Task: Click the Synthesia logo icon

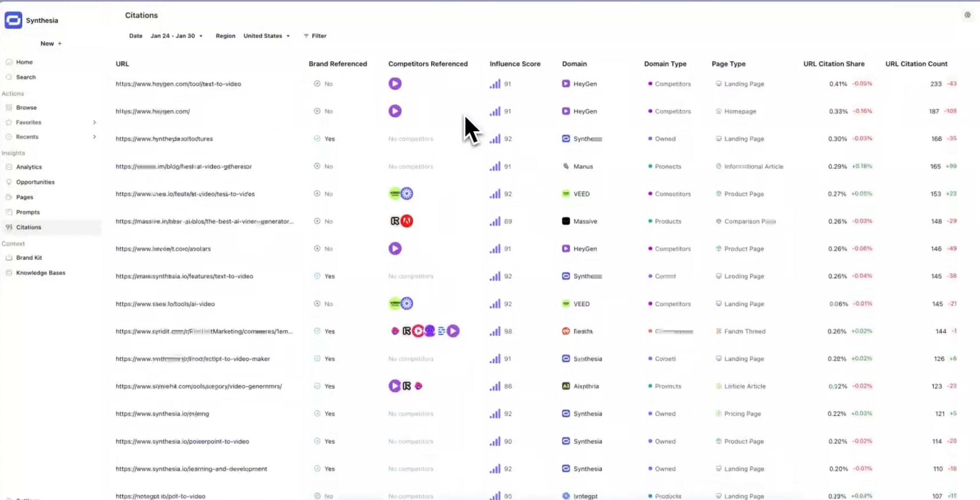Action: (x=13, y=20)
